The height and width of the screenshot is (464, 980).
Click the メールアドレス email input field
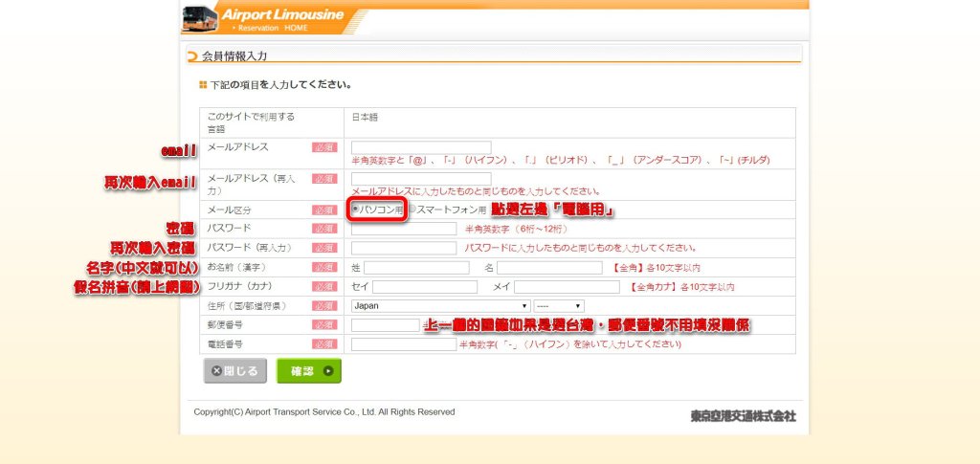click(421, 148)
